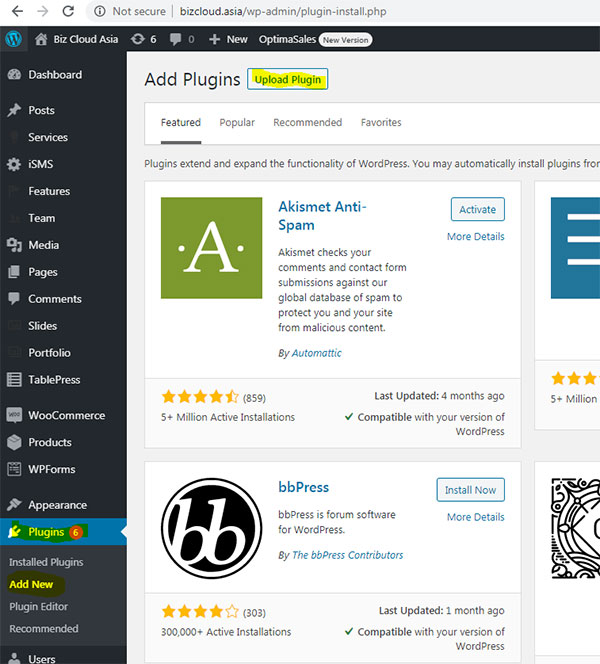Open Features in the sidebar
The height and width of the screenshot is (664, 600).
[x=49, y=191]
